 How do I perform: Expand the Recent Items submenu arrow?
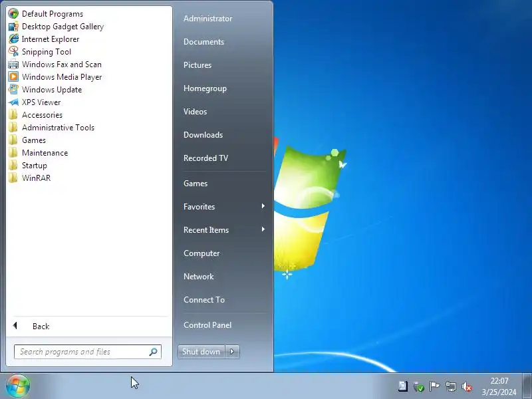[263, 229]
